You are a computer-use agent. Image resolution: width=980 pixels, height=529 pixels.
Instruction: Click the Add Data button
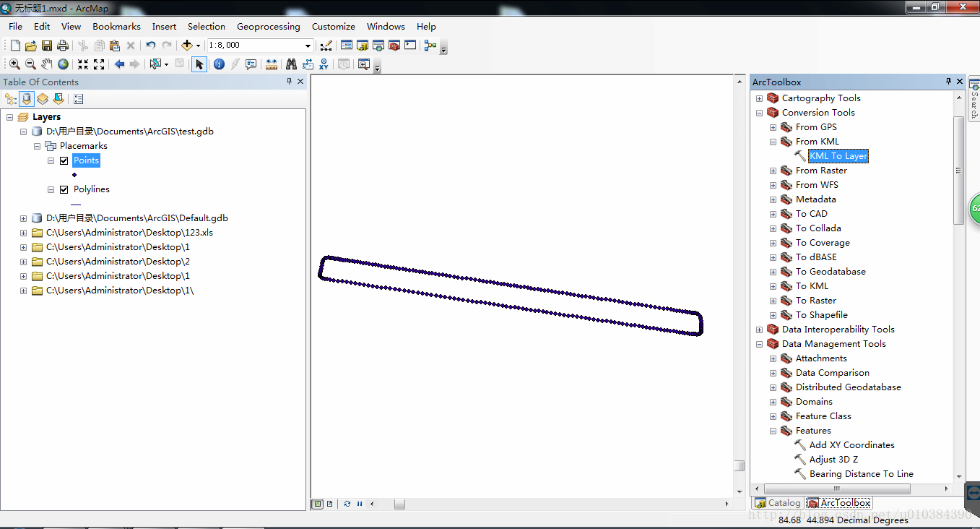(187, 46)
